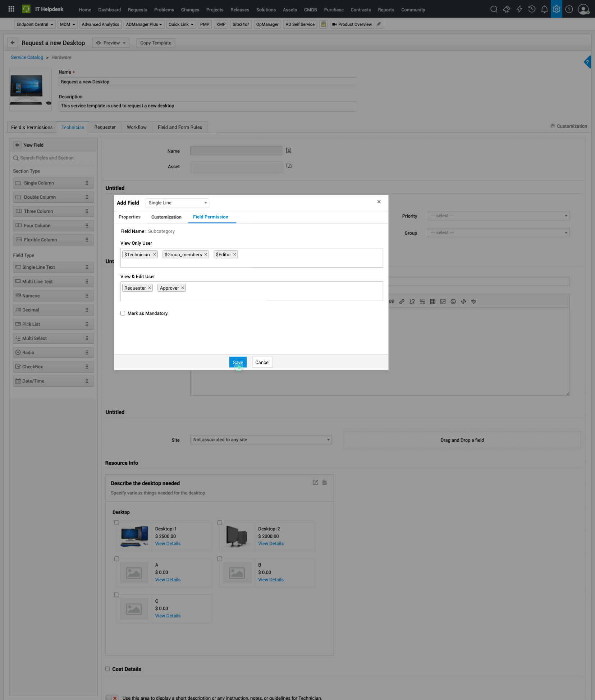The height and width of the screenshot is (700, 595).
Task: Switch to the Properties tab in Add Field
Action: pyautogui.click(x=129, y=217)
